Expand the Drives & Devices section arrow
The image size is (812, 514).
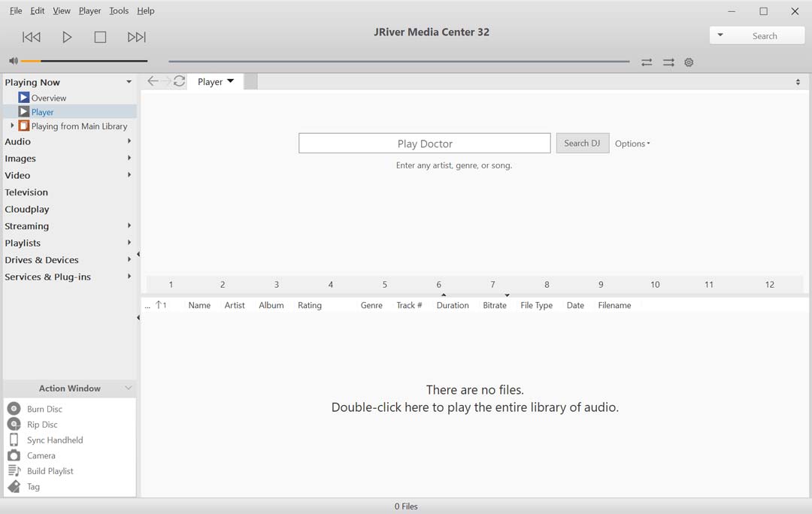pos(129,259)
